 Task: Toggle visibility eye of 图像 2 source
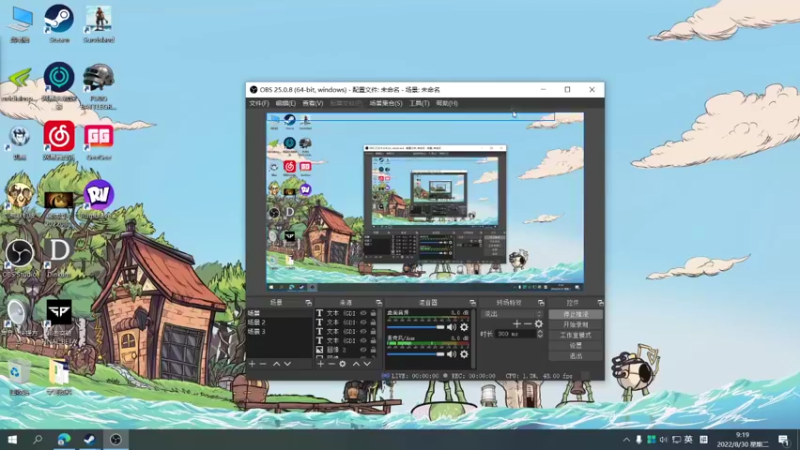click(x=363, y=350)
